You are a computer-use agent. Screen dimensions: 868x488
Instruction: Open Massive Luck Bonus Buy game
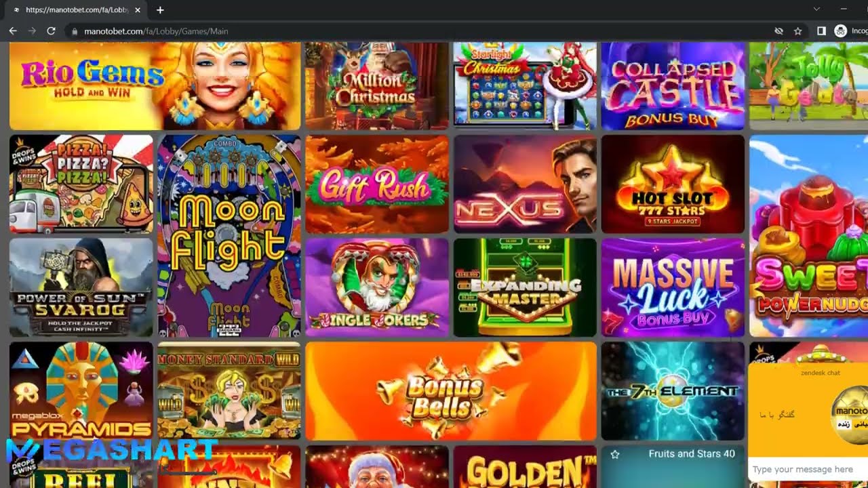tap(673, 287)
